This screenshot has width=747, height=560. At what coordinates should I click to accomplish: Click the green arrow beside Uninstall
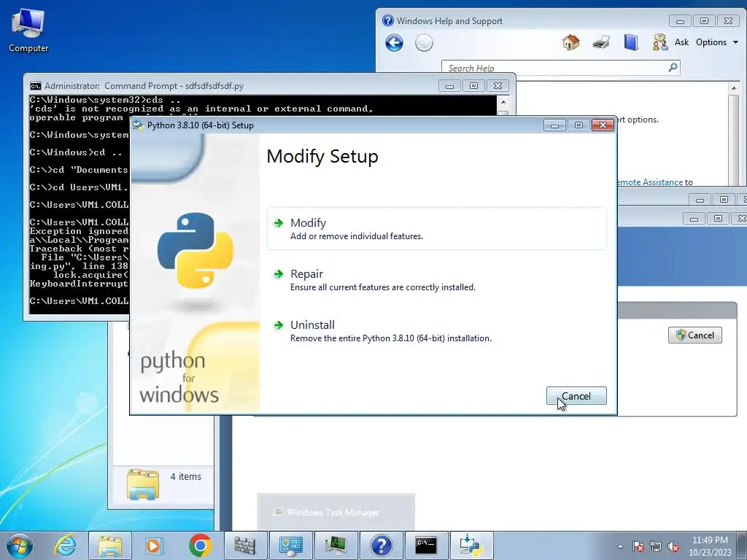click(x=278, y=324)
